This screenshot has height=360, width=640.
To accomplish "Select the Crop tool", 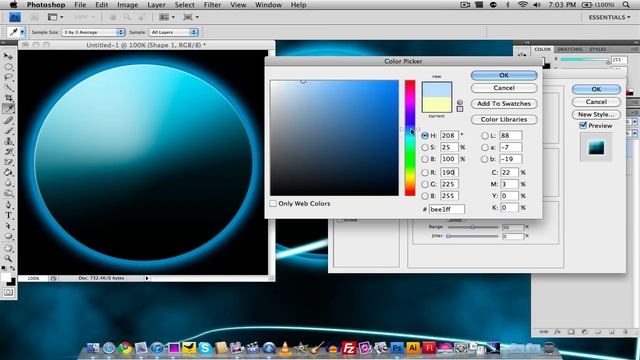I will tap(8, 98).
